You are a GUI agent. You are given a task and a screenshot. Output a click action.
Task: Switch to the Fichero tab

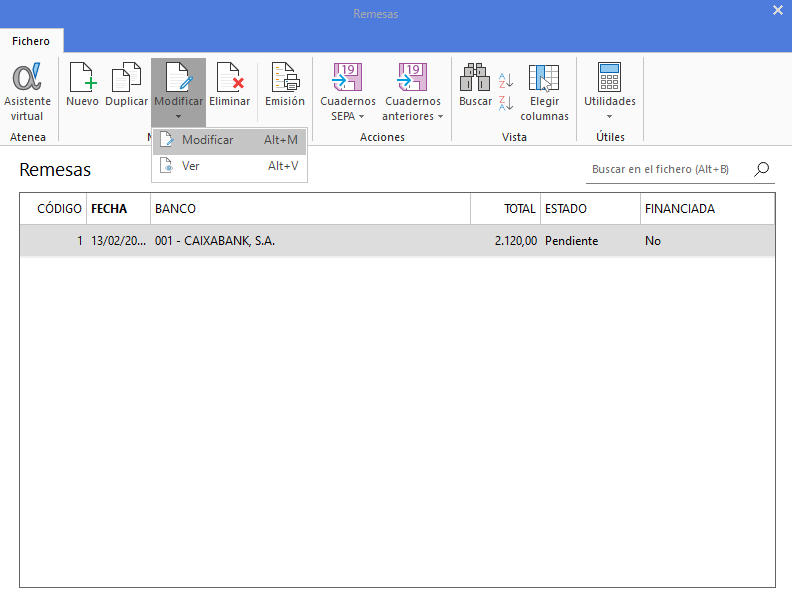click(x=31, y=41)
